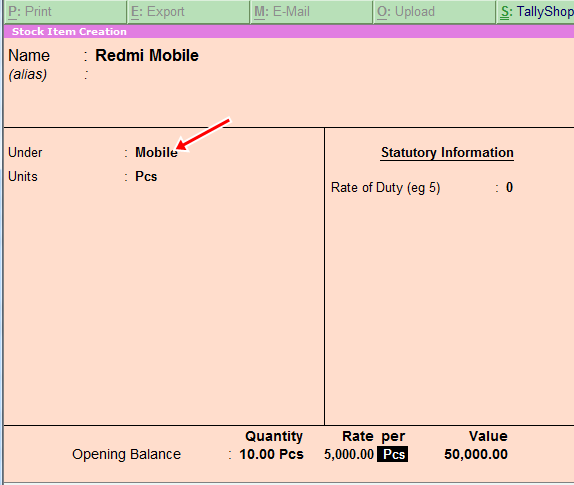Click the opening value 50,000.00
The image size is (574, 485).
click(476, 454)
